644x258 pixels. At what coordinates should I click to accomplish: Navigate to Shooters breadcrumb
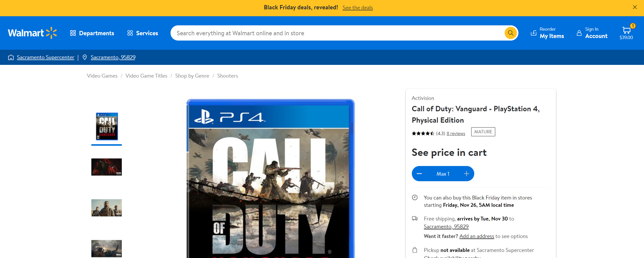click(227, 76)
